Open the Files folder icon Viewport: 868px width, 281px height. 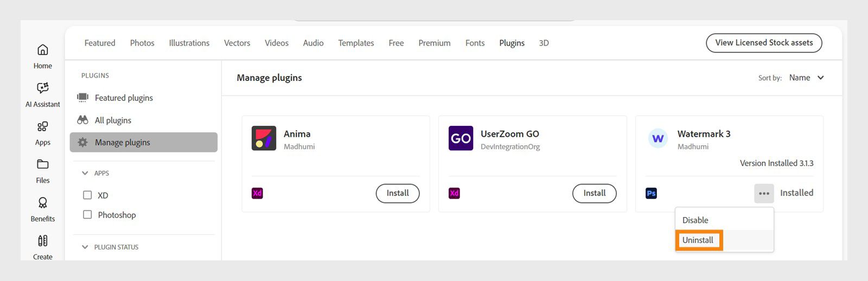[43, 164]
